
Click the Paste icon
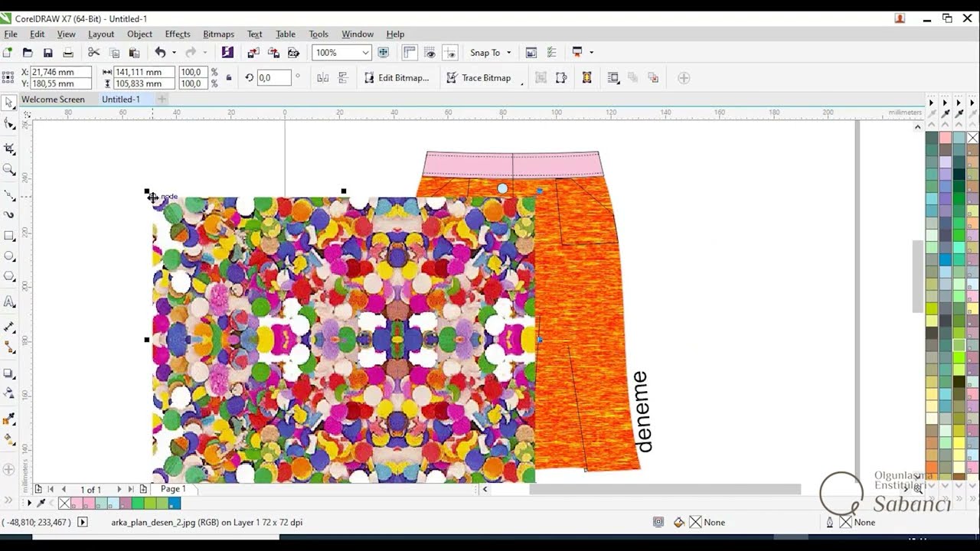[134, 53]
